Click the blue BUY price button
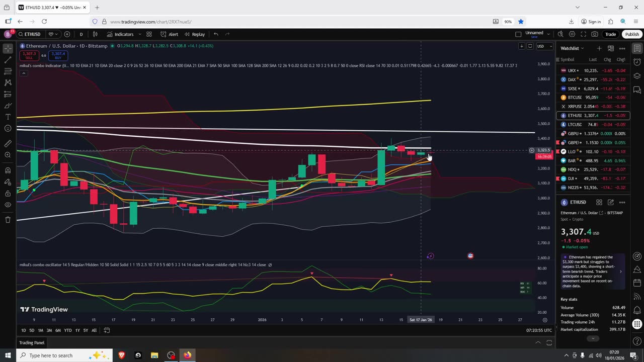This screenshot has height=362, width=644. (58, 55)
